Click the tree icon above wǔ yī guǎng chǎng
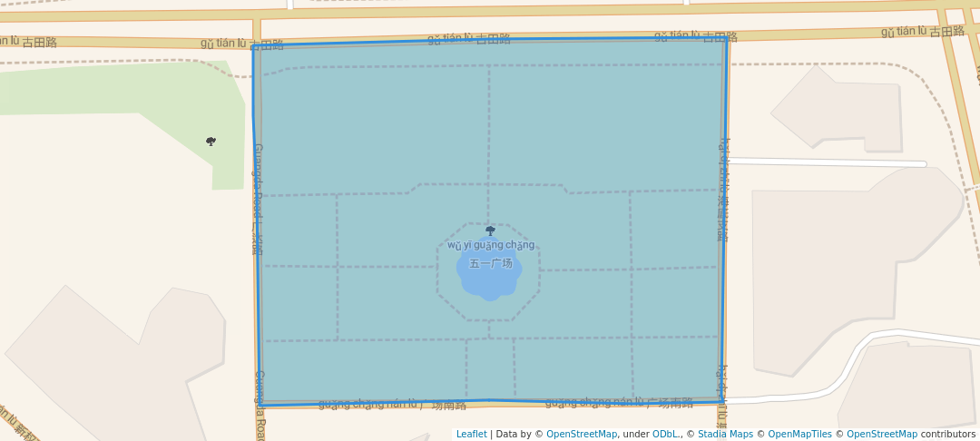Screen dimensions: 980x441 (490, 230)
